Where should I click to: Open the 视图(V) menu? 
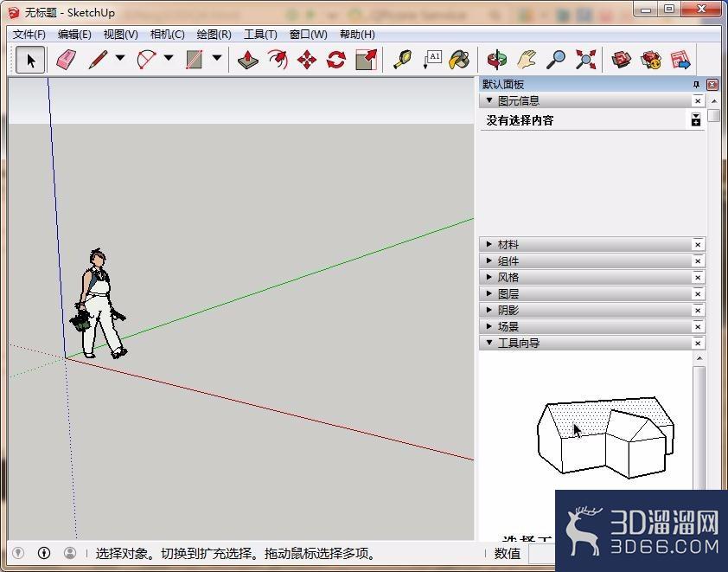[x=121, y=35]
